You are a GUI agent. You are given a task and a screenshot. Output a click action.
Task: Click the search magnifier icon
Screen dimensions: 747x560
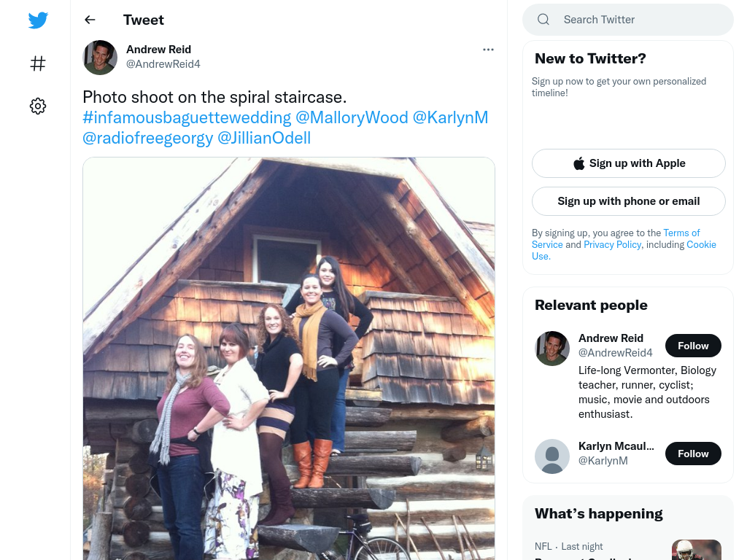point(543,20)
